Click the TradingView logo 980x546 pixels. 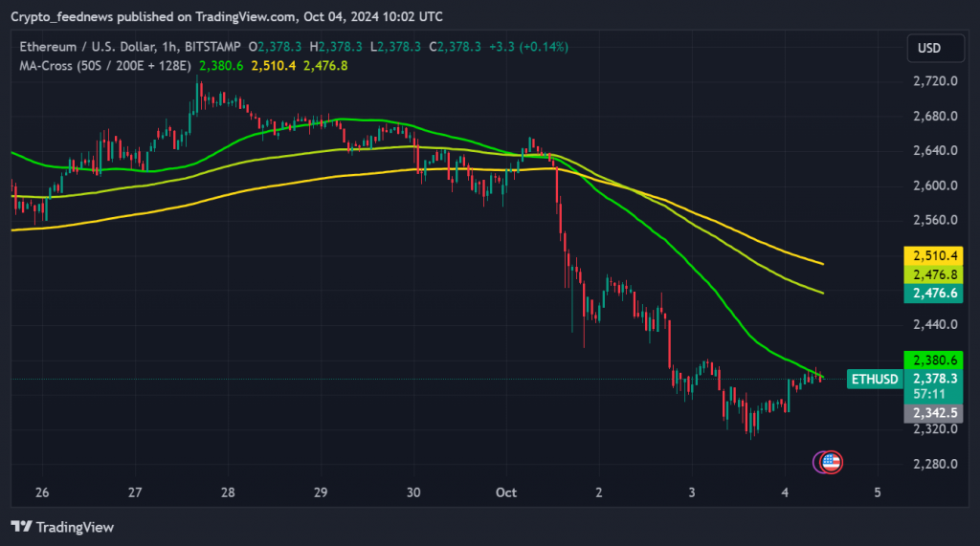[62, 527]
